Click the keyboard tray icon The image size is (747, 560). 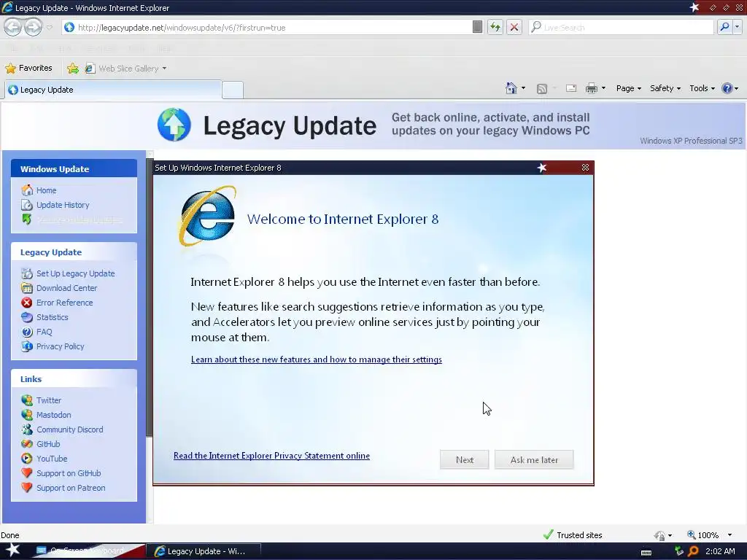pyautogui.click(x=646, y=552)
